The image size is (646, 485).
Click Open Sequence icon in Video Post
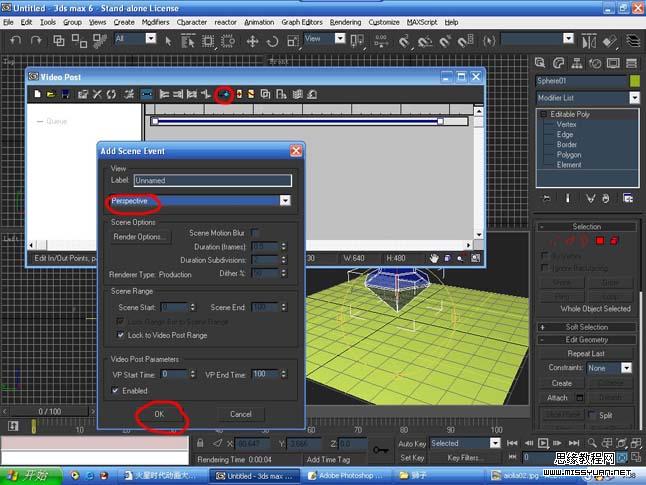(x=51, y=94)
